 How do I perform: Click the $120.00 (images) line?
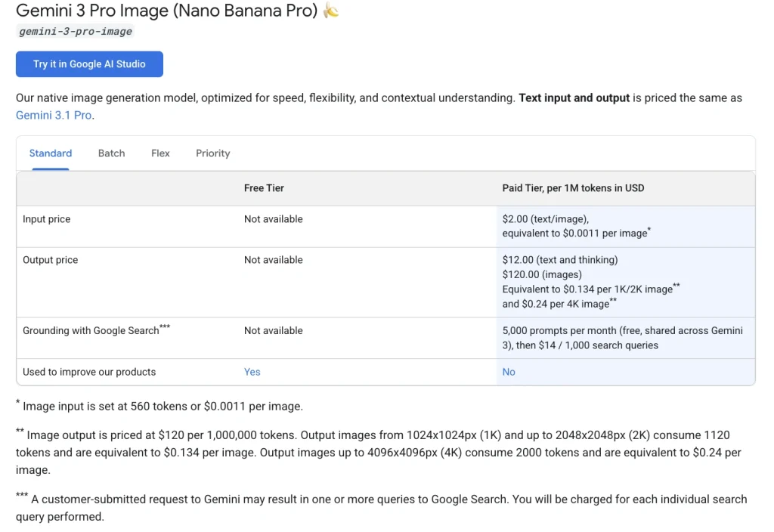click(542, 275)
